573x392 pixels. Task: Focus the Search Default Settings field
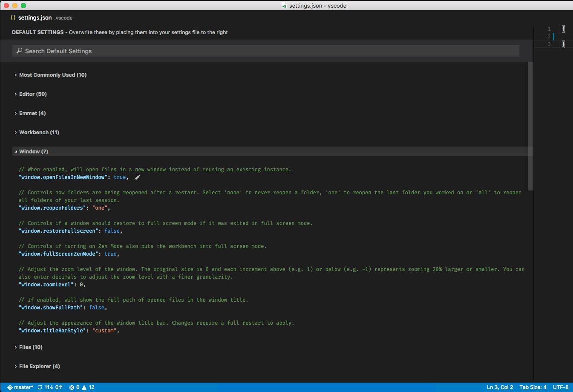point(268,51)
